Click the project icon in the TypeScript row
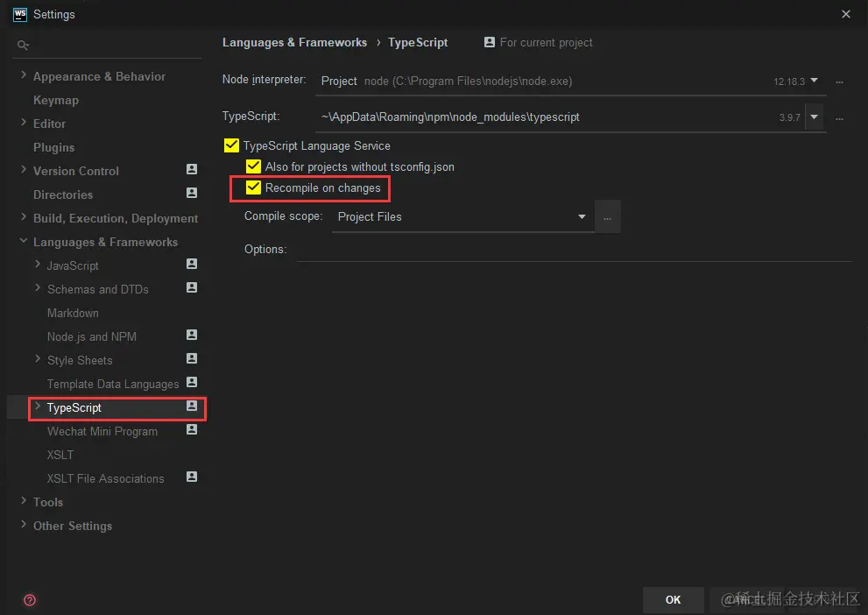Screen dimensions: 868x615 point(192,406)
